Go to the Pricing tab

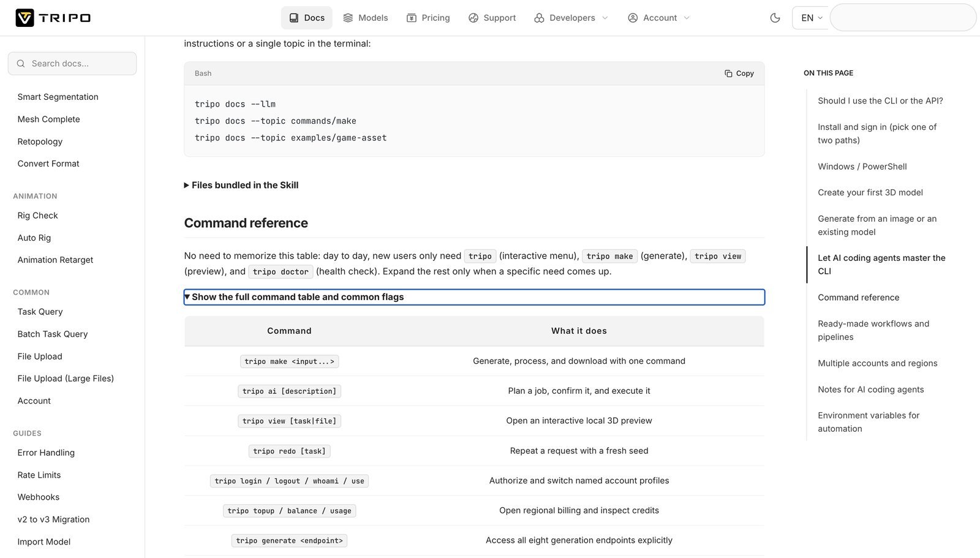(429, 18)
